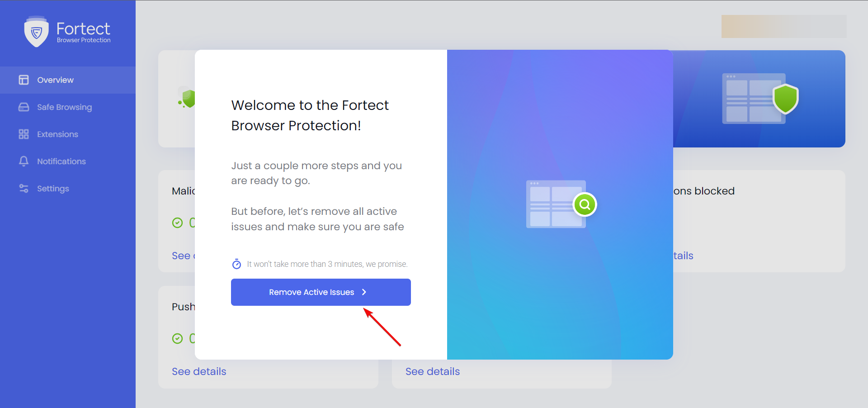Click the green magnifier scan icon
868x408 pixels.
[585, 204]
